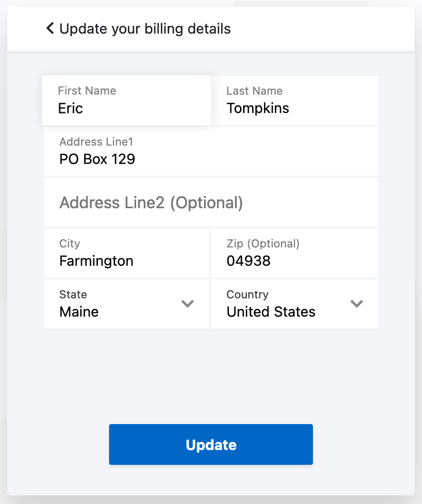Viewport: 422px width, 504px height.
Task: Click the PO Box 129 address text
Action: click(x=97, y=159)
